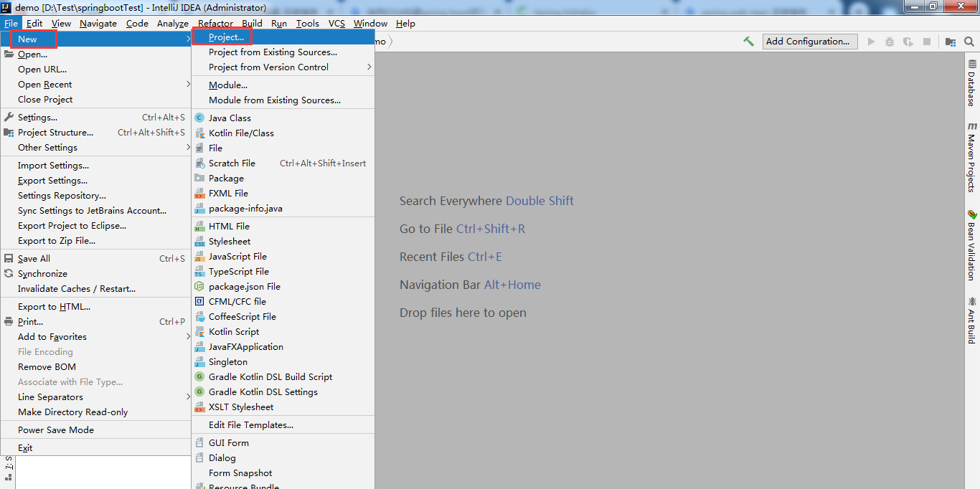Screen dimensions: 980x489
Task: Click the Stop square icon in toolbar
Action: click(x=926, y=42)
